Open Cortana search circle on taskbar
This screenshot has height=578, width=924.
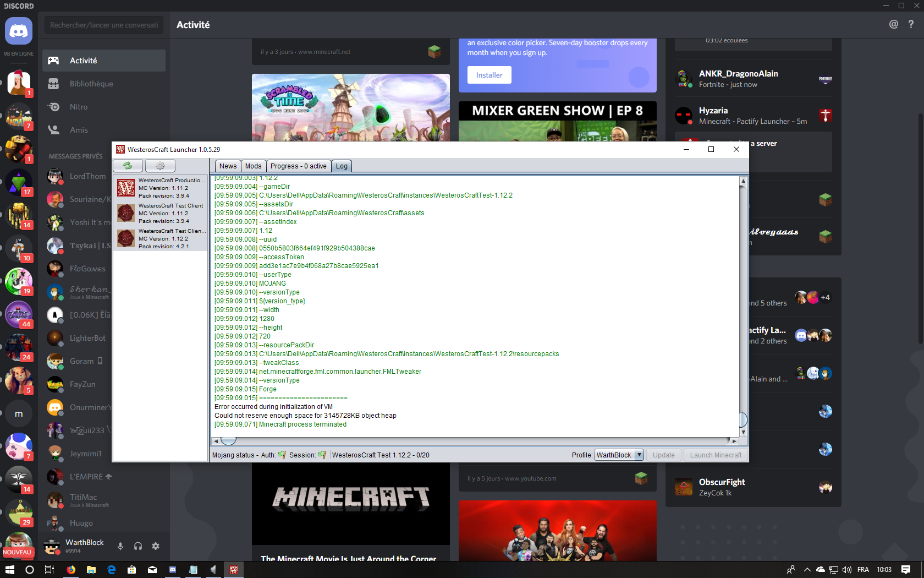point(30,570)
